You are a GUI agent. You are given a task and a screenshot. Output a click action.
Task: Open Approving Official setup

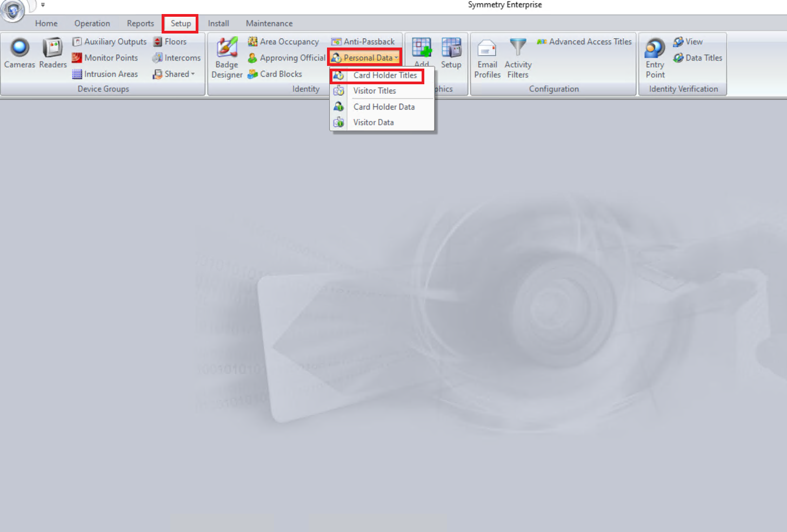coord(286,58)
